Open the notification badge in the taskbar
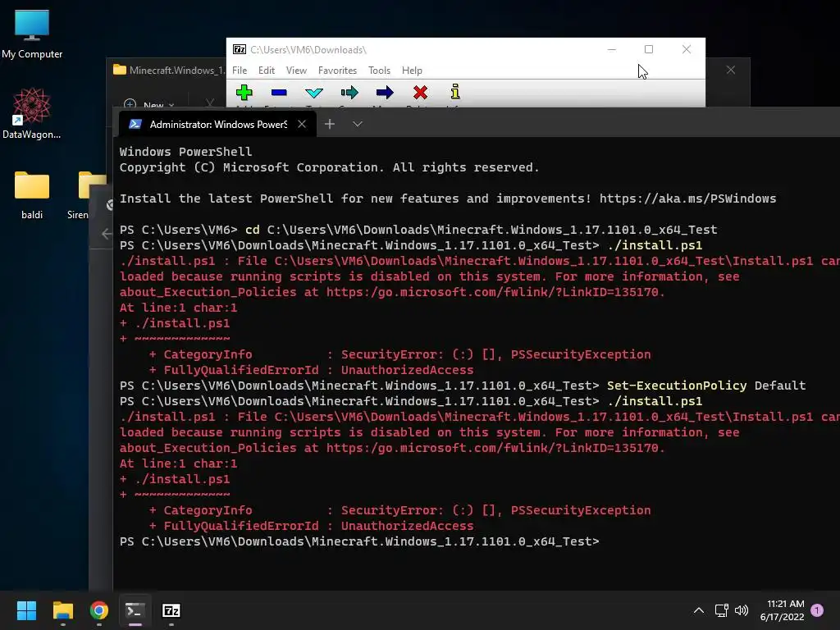840x630 pixels. point(817,610)
